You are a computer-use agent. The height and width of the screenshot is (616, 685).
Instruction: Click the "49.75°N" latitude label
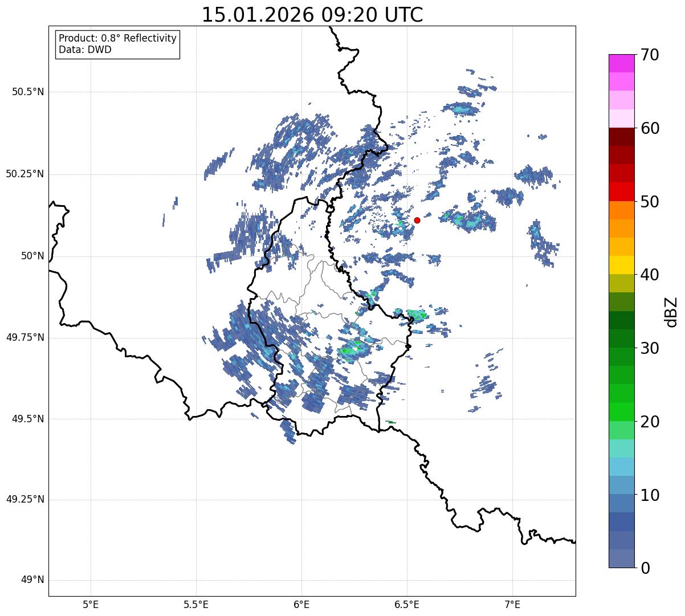click(25, 337)
